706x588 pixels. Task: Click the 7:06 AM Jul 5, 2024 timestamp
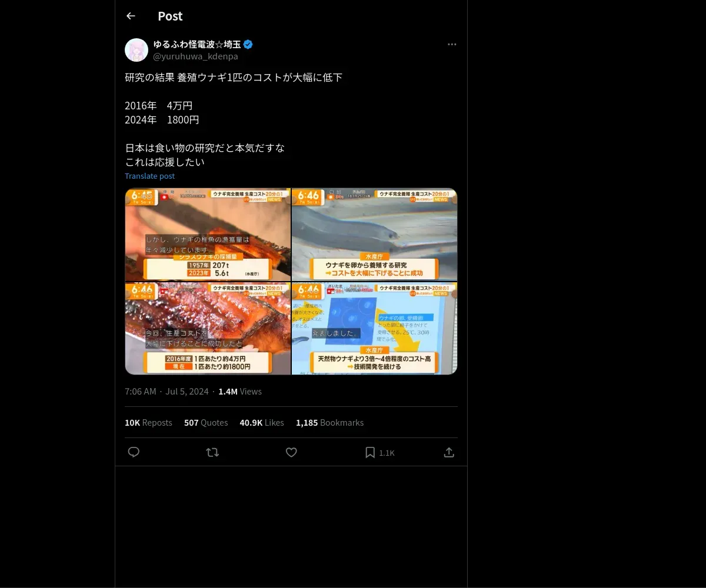[166, 391]
